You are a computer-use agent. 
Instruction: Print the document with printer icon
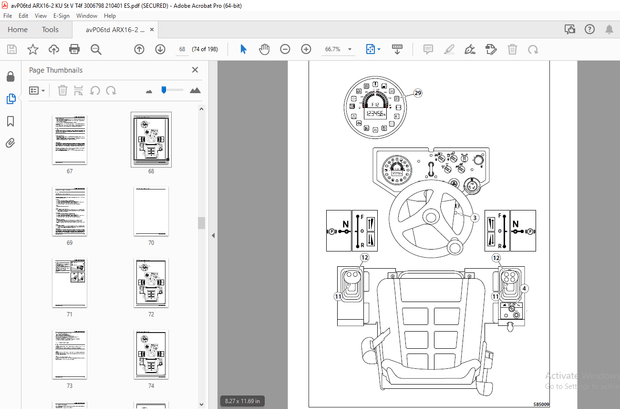(x=74, y=49)
